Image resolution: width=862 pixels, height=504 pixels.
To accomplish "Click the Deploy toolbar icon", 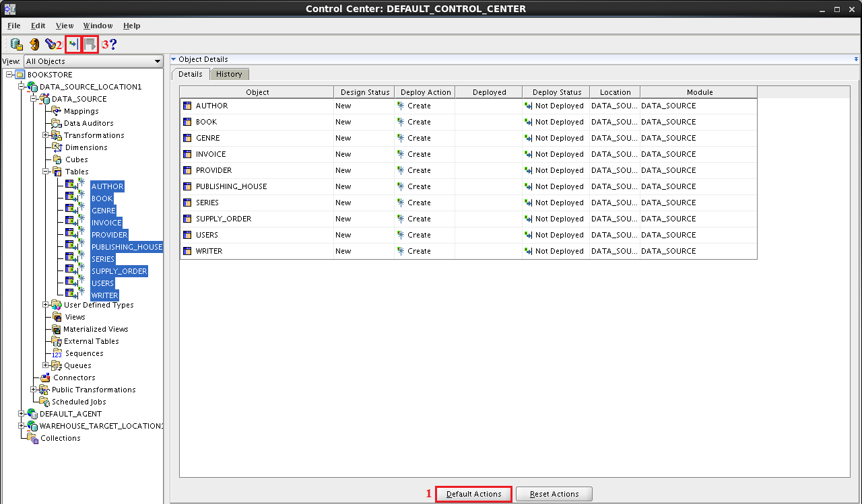I will [73, 44].
